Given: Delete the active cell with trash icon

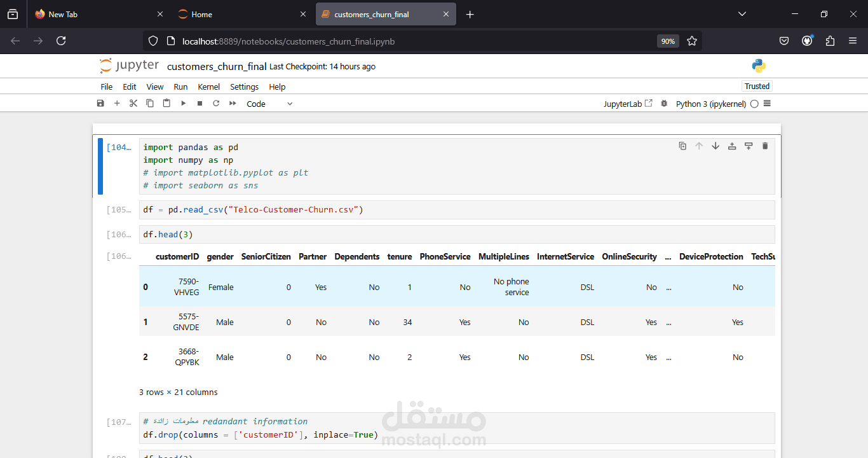Looking at the screenshot, I should 765,146.
